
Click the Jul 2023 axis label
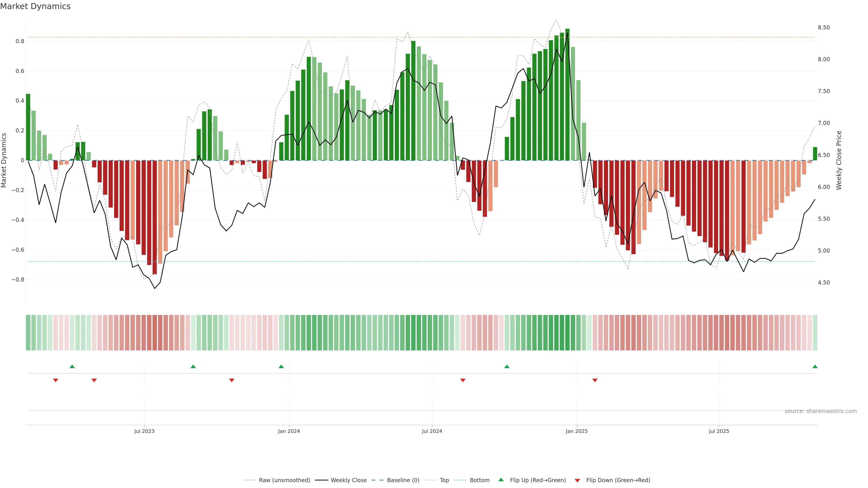144,431
